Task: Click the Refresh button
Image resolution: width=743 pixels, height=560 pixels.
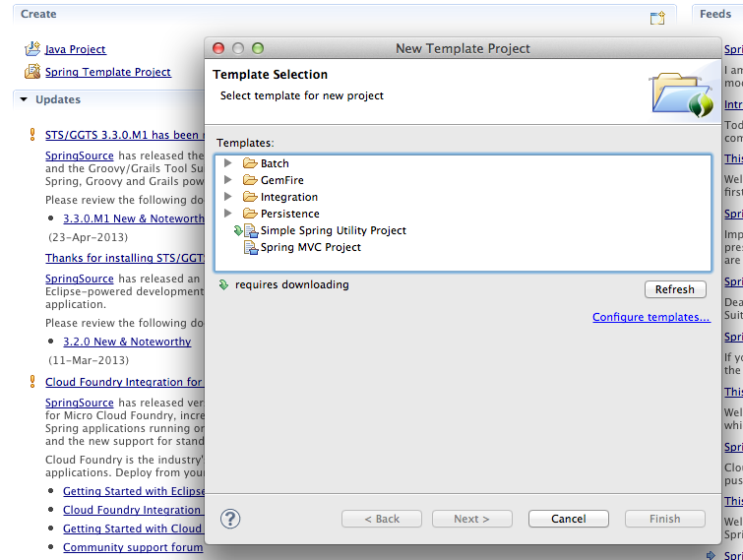Action: [x=675, y=289]
